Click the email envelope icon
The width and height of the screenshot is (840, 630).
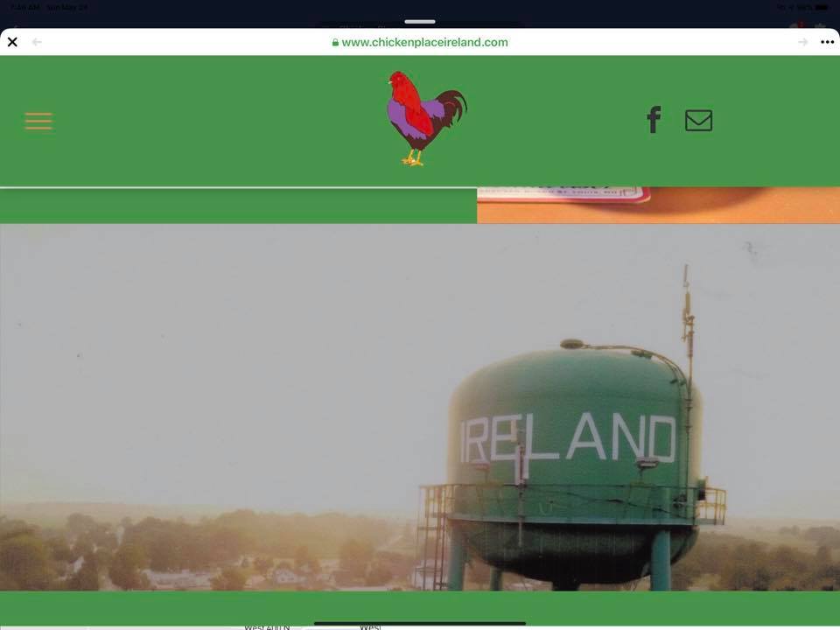click(698, 121)
